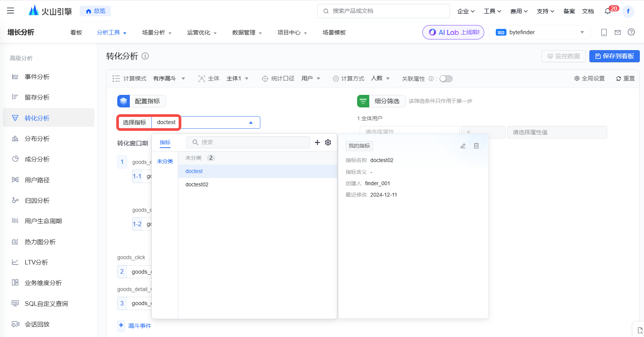
Task: Open the mail envelope icon
Action: [x=618, y=33]
